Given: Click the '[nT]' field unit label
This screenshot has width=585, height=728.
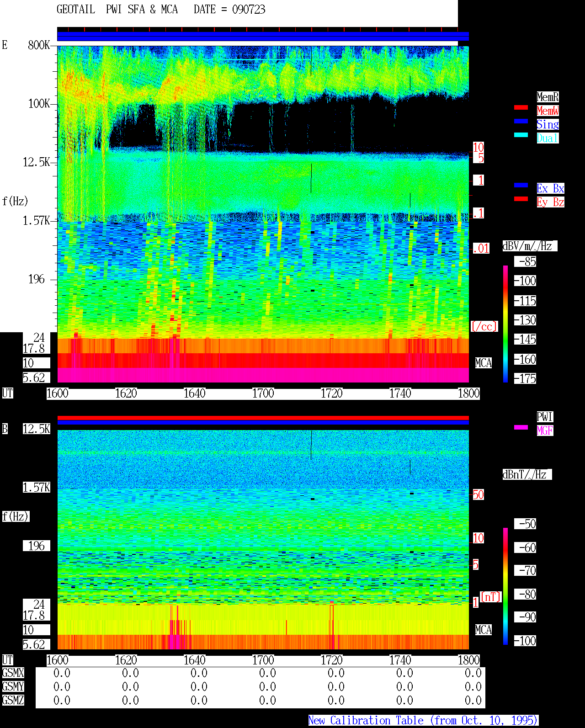Looking at the screenshot, I should tap(491, 597).
